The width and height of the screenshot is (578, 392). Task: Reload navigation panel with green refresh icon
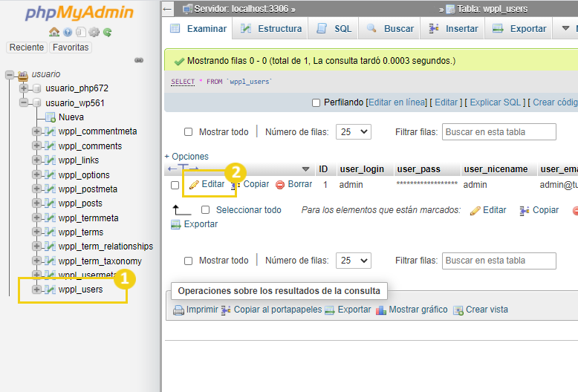[107, 32]
